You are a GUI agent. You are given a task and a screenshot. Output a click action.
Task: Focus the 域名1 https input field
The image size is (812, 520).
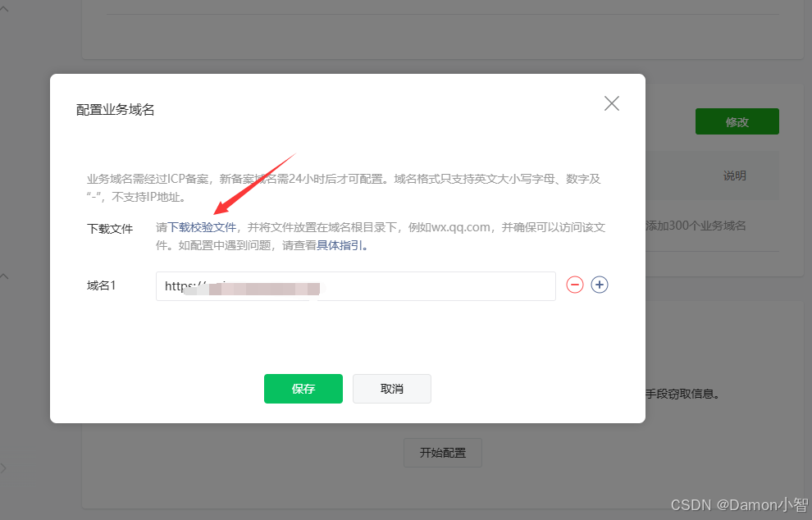(356, 286)
